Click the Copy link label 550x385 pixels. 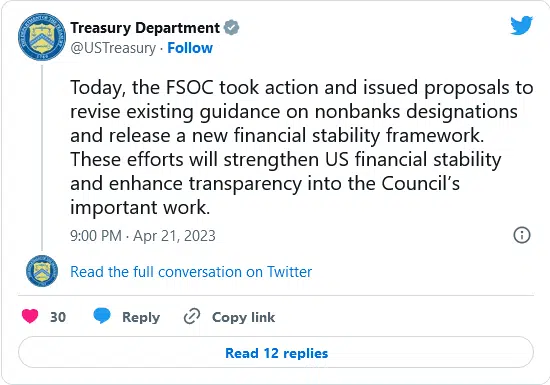click(243, 317)
